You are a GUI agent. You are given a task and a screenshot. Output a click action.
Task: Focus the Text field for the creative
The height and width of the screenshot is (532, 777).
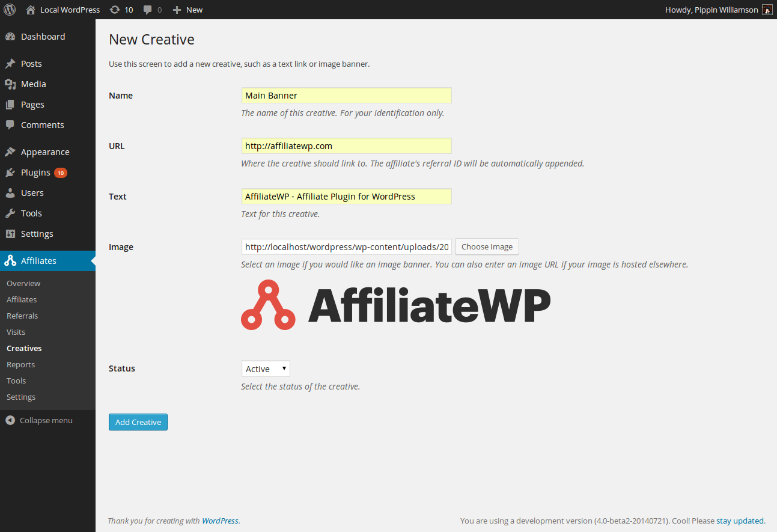click(346, 197)
